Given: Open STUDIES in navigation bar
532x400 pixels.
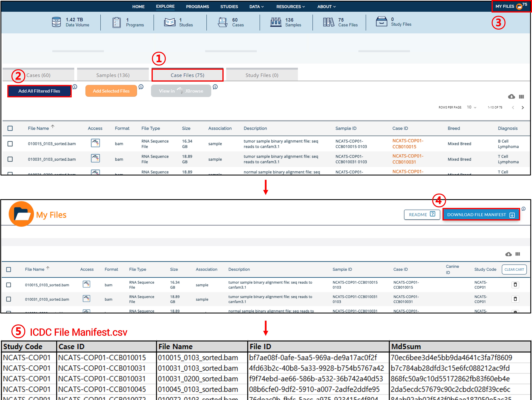Looking at the screenshot, I should pos(229,7).
